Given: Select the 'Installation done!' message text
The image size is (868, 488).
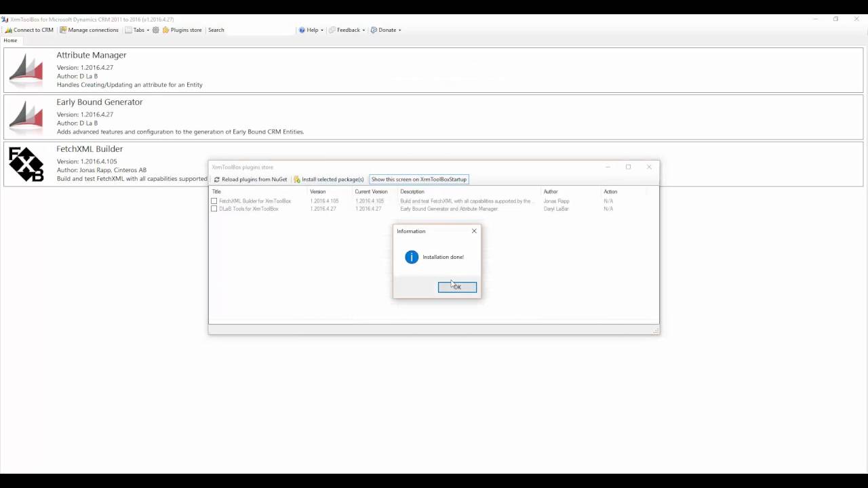Looking at the screenshot, I should pos(443,257).
